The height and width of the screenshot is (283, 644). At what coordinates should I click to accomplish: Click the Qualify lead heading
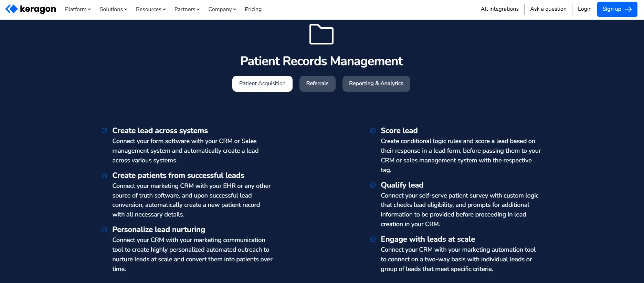402,185
